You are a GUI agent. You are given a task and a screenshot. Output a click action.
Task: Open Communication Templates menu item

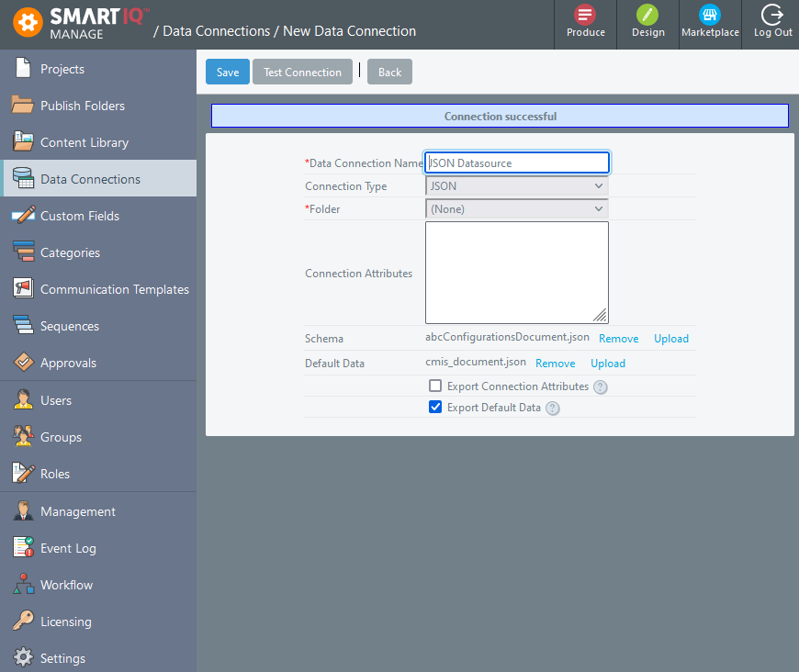(98, 289)
